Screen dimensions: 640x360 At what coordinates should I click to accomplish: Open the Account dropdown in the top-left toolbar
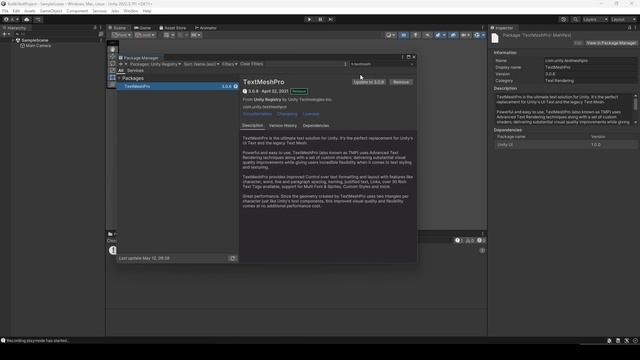[x=11, y=19]
